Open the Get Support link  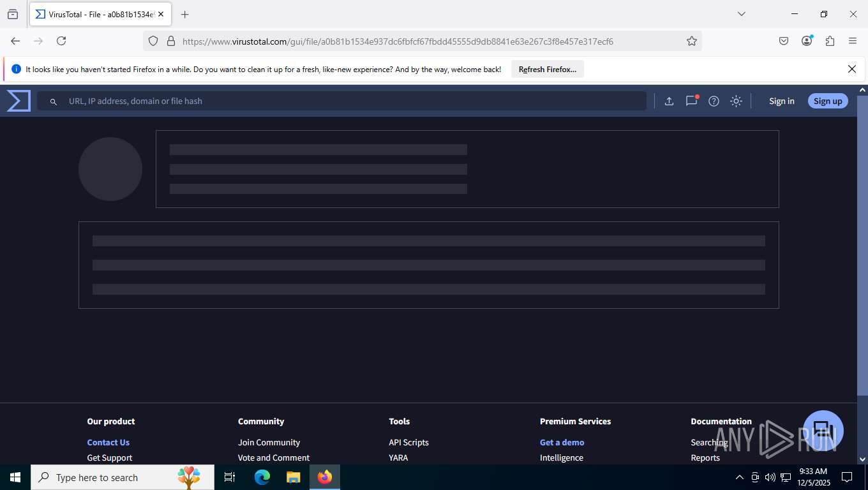[110, 457]
